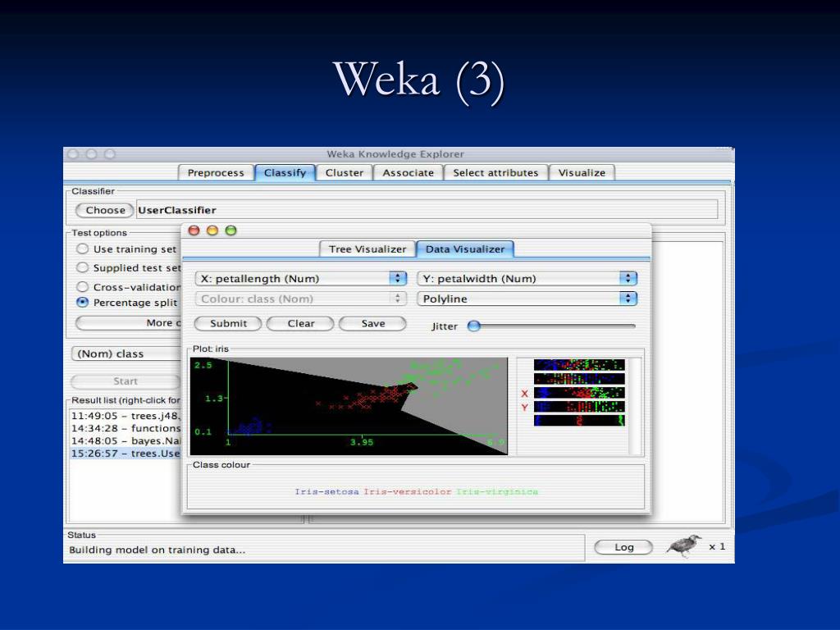Click the Submit button
The height and width of the screenshot is (630, 840).
[228, 323]
